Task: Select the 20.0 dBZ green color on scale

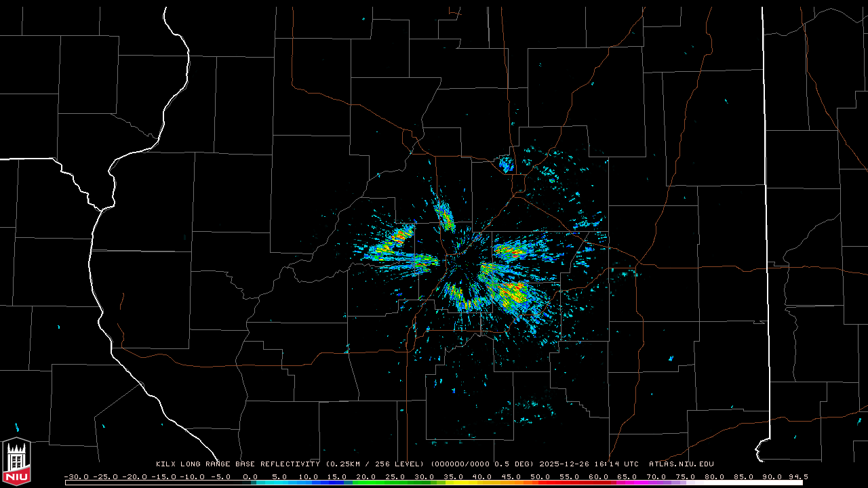Action: [366, 483]
